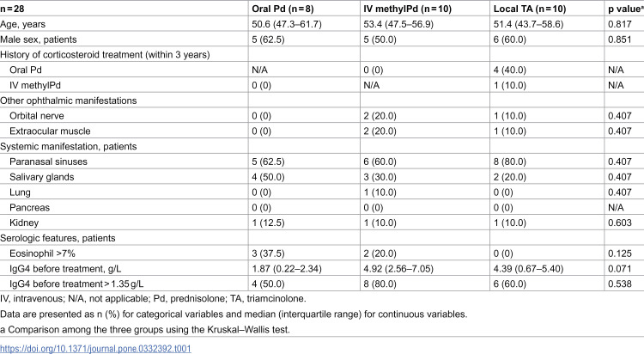
Task: Click the Extraocular muscle row label
Action: [x=50, y=131]
